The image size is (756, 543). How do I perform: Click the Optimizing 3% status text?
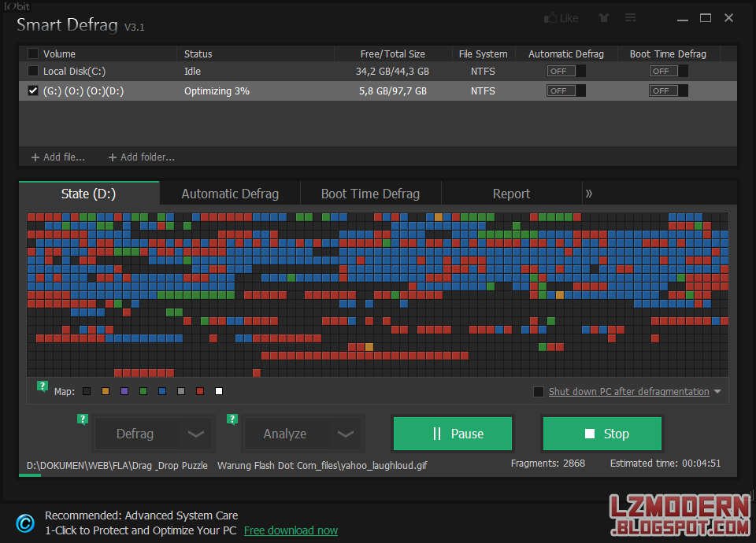point(217,91)
